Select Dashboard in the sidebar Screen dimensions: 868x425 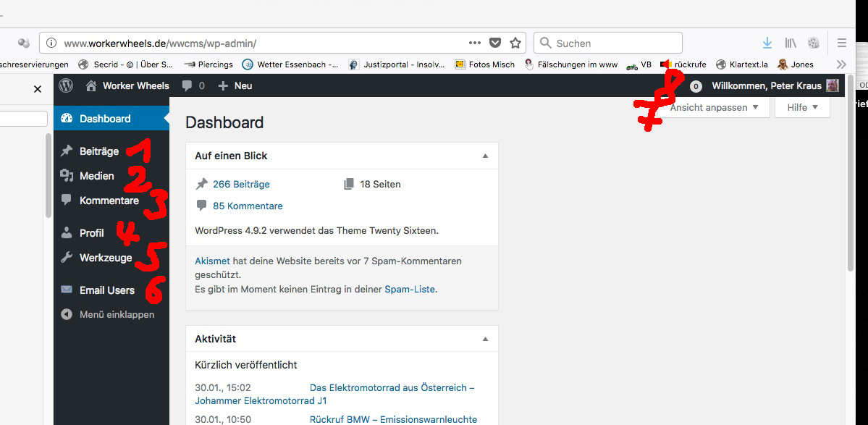click(x=111, y=119)
